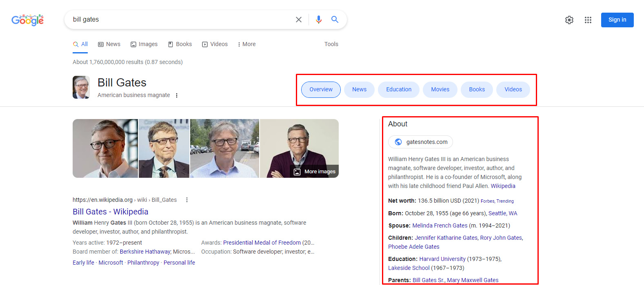The image size is (644, 285).
Task: Open Bill Gates Sr. link
Action: point(429,280)
